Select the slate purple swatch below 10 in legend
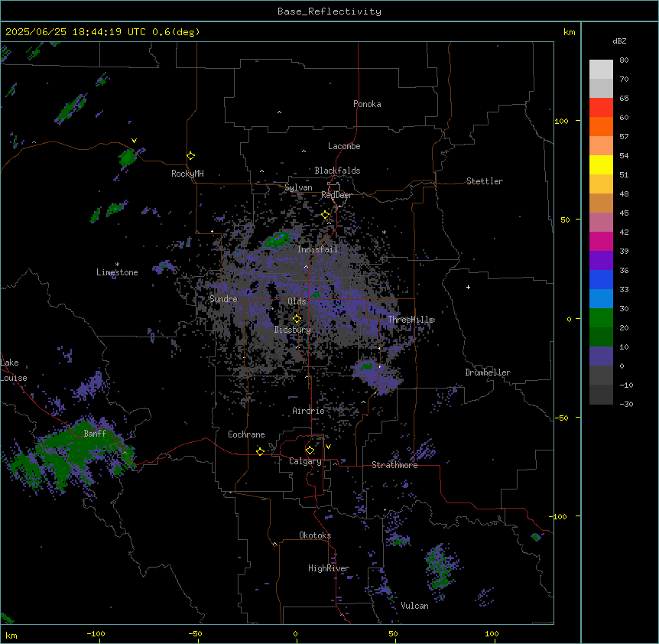The width and height of the screenshot is (659, 644). click(601, 356)
